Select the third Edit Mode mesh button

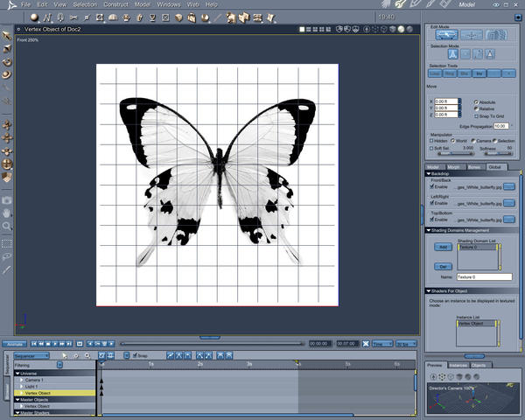496,34
